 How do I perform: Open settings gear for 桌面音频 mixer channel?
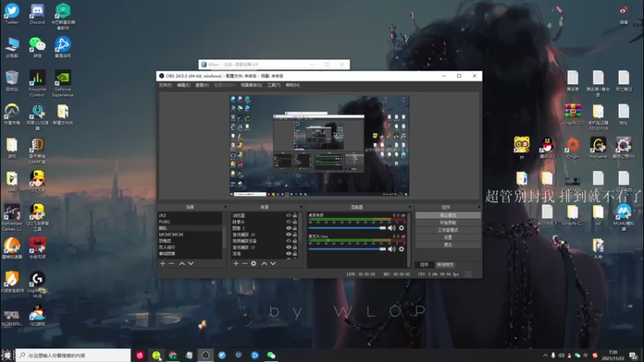(x=401, y=228)
